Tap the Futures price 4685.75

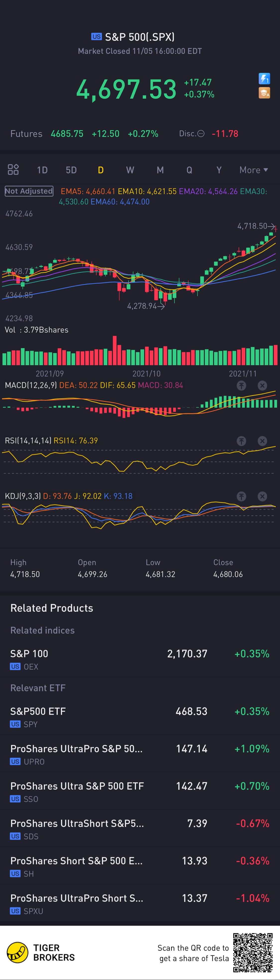coord(67,133)
